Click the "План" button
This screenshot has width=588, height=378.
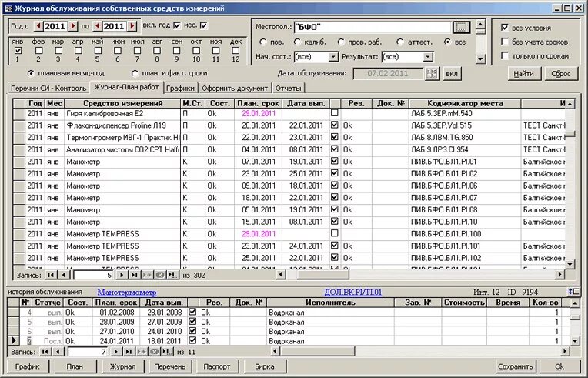(x=75, y=366)
